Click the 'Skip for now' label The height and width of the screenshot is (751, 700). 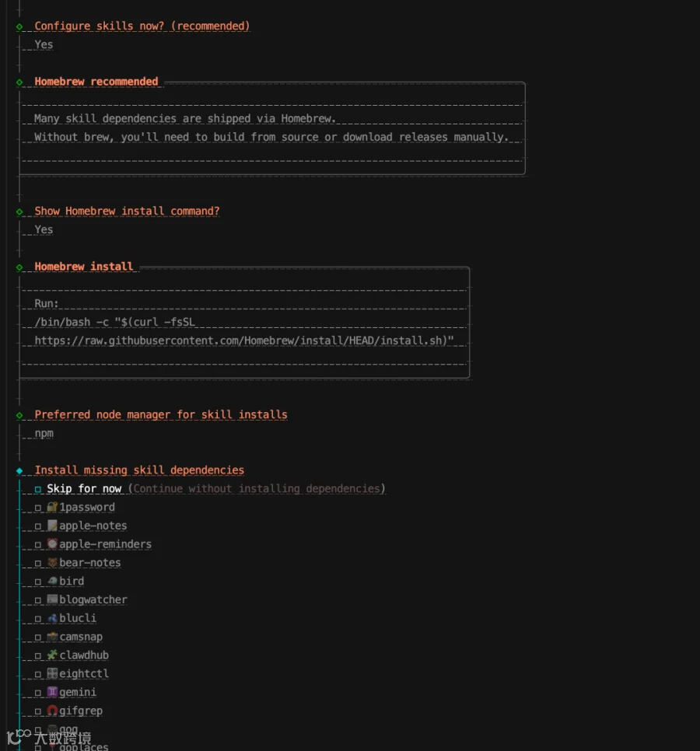pyautogui.click(x=84, y=488)
